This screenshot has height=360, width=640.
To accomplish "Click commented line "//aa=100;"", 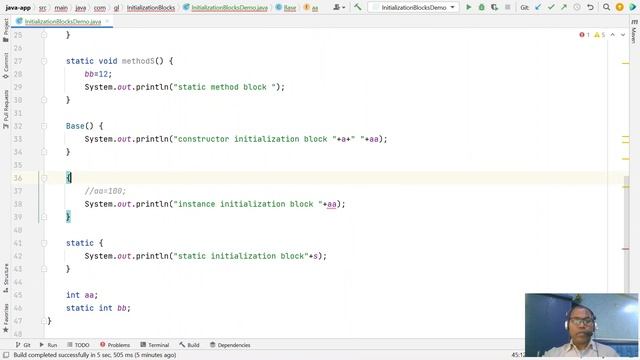I will pos(105,191).
